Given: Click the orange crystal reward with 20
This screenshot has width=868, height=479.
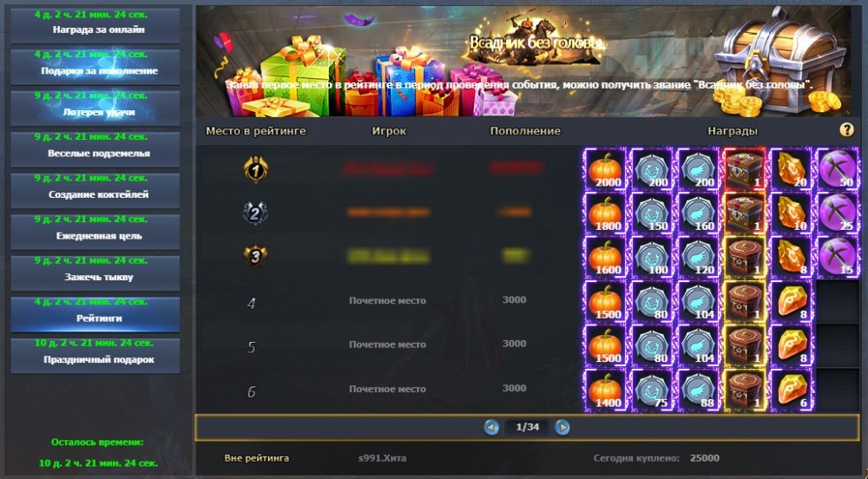Looking at the screenshot, I should coord(791,169).
